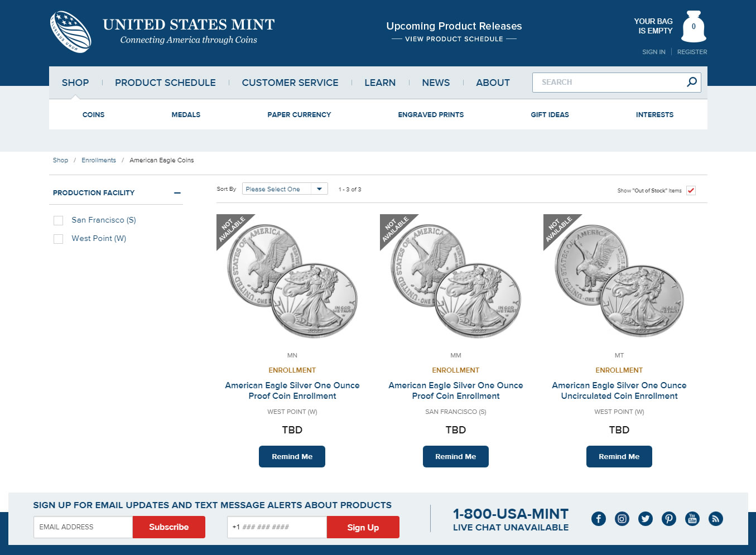
Task: Open the YouTube social icon
Action: tap(692, 519)
